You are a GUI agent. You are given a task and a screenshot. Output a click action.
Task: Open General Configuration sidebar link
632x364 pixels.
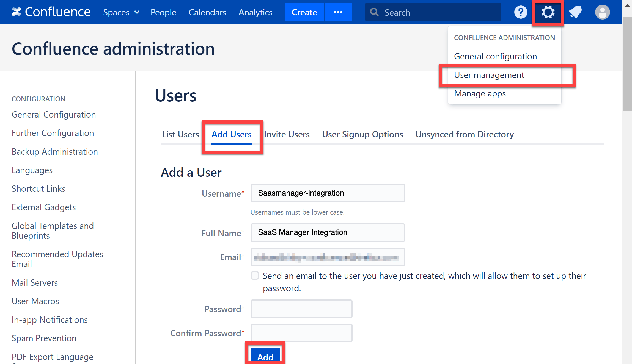[54, 115]
